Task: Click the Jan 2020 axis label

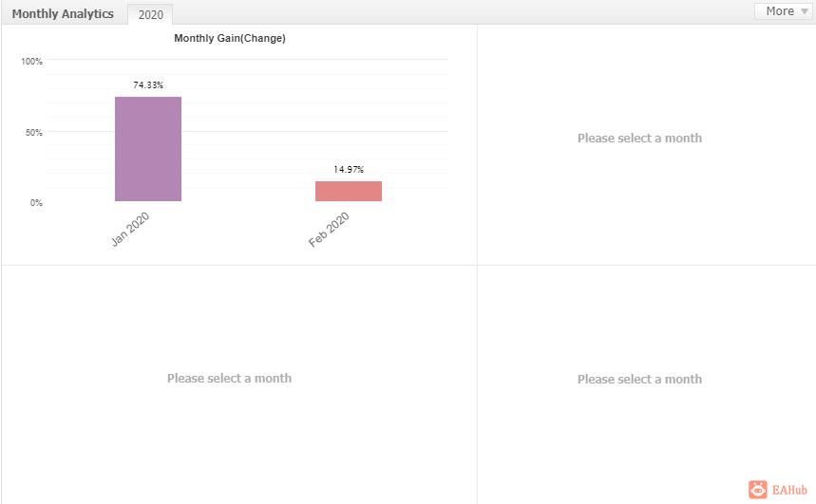Action: 130,229
